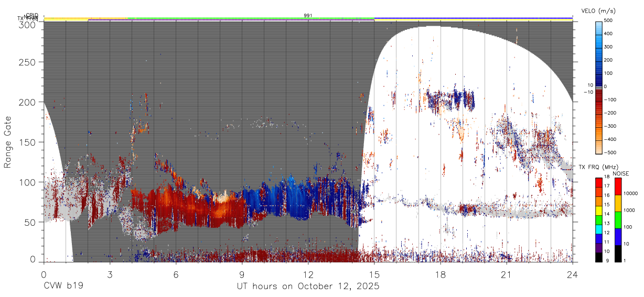Click the 400 tick on velocity scale
644x297 pixels.
(x=609, y=34)
